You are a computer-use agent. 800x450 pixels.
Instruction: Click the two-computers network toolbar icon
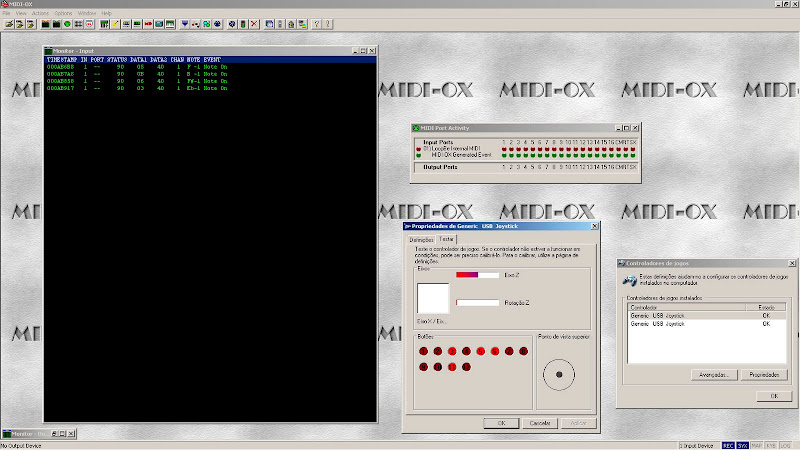click(x=304, y=24)
